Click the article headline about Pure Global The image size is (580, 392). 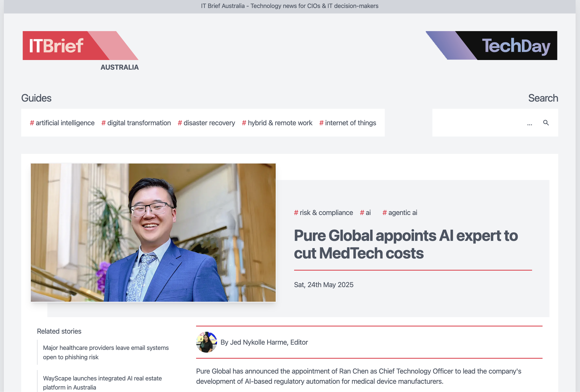[x=406, y=244]
